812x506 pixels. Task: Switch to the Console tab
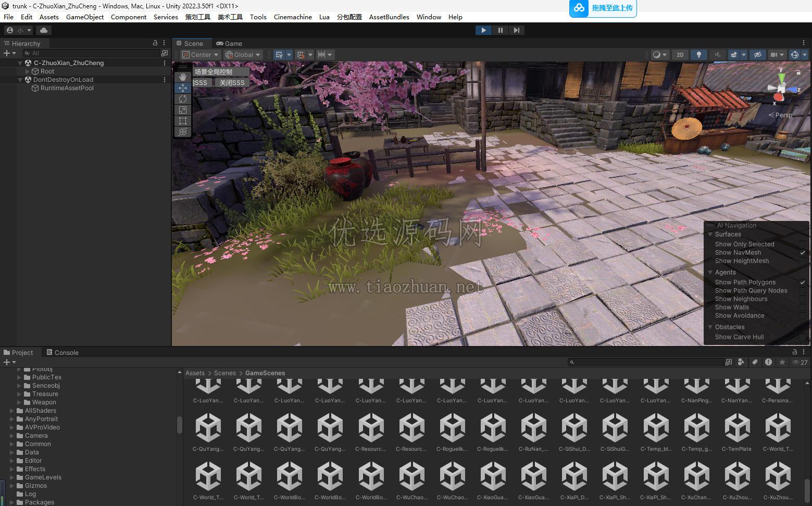62,352
